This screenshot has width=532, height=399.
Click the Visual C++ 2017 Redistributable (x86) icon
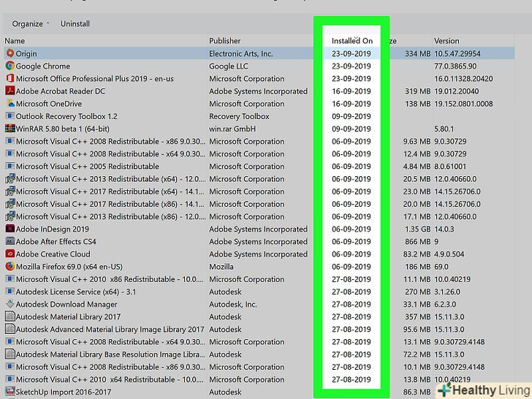[x=9, y=204]
